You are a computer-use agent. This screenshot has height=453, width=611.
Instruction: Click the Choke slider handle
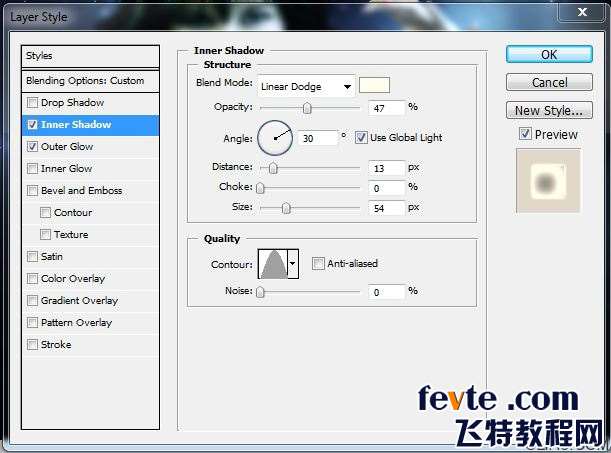[260, 188]
